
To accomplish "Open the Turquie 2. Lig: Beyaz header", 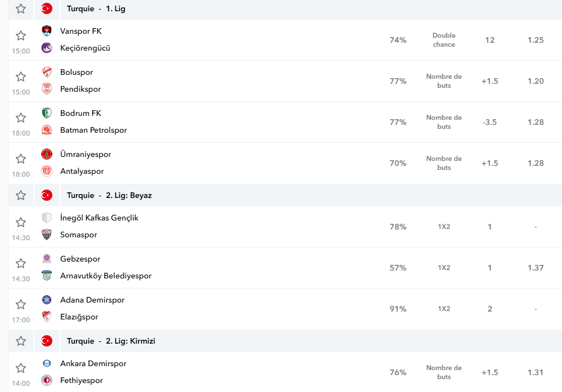I will 109,196.
